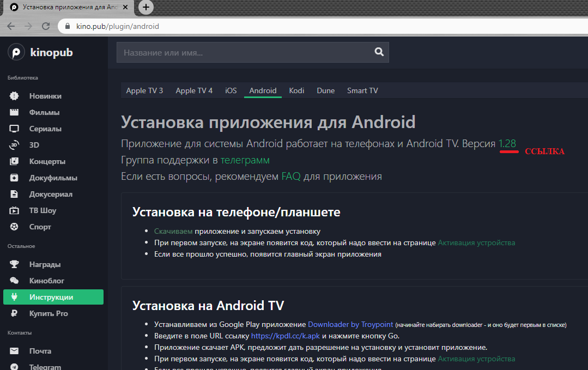Select the Android tab

pos(263,90)
